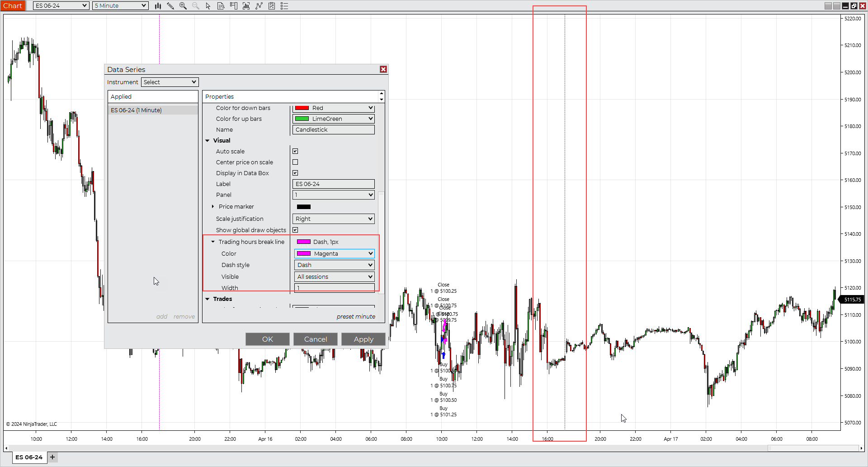The image size is (868, 467).
Task: Click the Width input field
Action: (335, 288)
